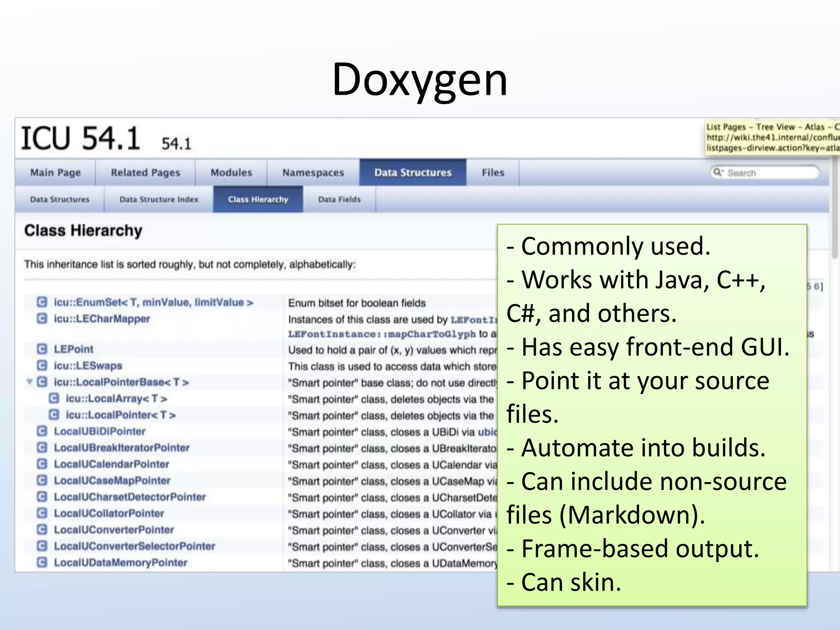Click the class icon beside icu::LESwaps

[42, 365]
